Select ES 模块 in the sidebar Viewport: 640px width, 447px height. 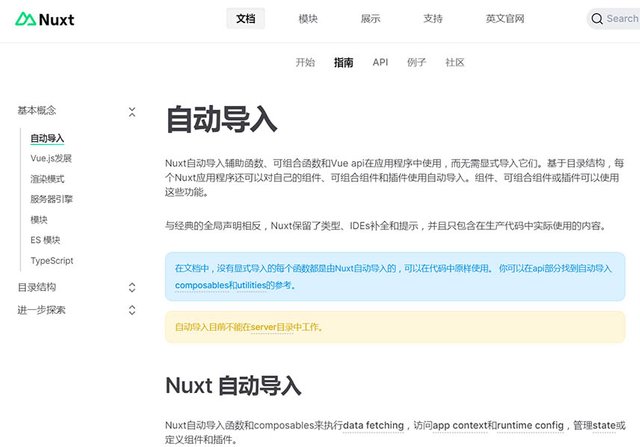(x=45, y=240)
